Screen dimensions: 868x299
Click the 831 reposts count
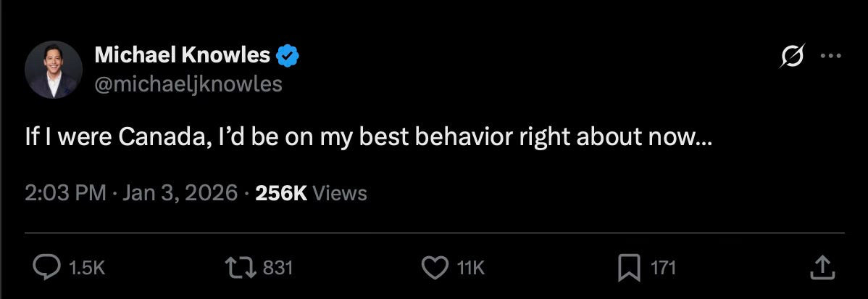(x=277, y=269)
